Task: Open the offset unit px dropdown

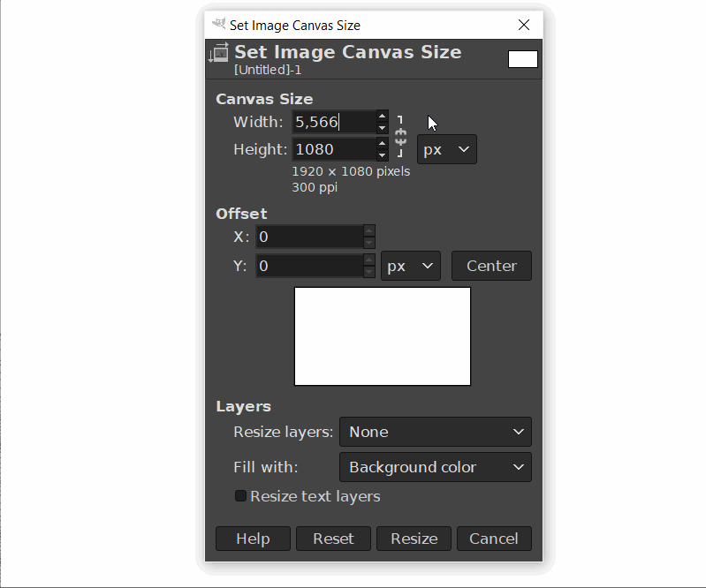Action: coord(411,266)
